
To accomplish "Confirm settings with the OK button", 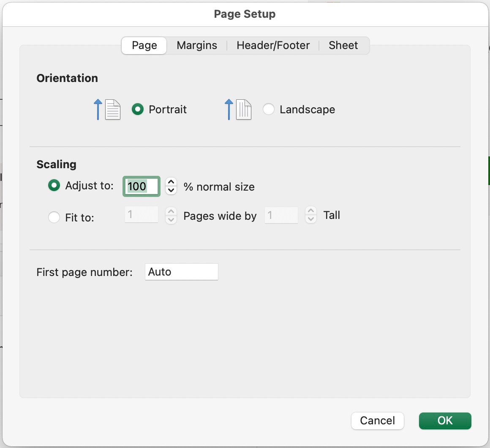I will [x=445, y=421].
